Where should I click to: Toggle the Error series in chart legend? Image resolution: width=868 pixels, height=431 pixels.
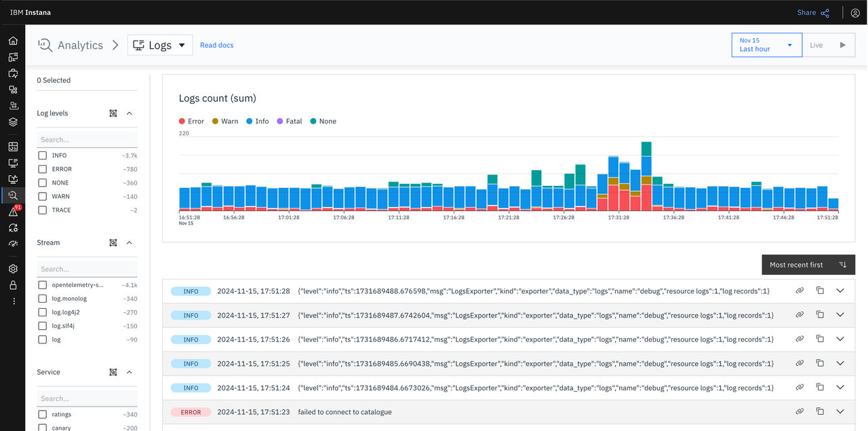191,121
